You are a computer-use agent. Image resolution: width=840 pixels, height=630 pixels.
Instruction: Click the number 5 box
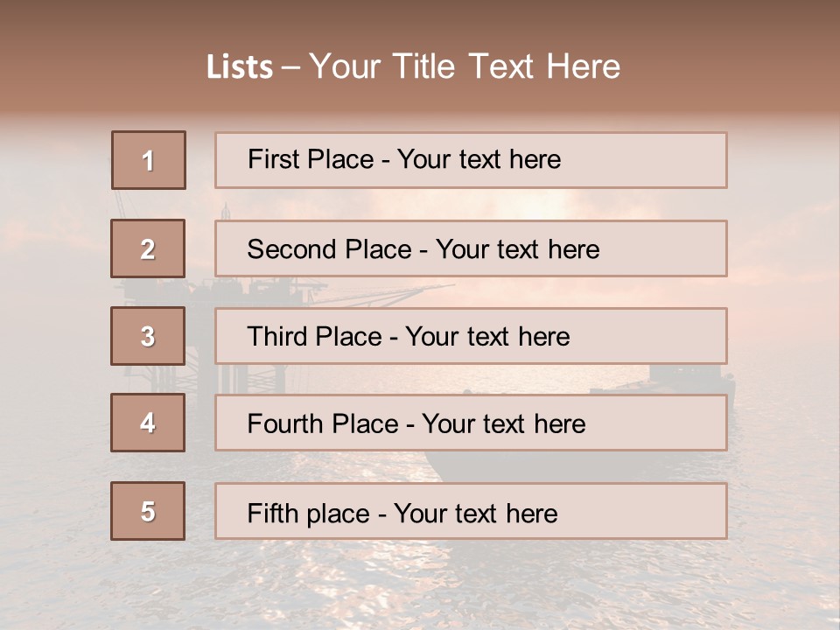[x=149, y=511]
